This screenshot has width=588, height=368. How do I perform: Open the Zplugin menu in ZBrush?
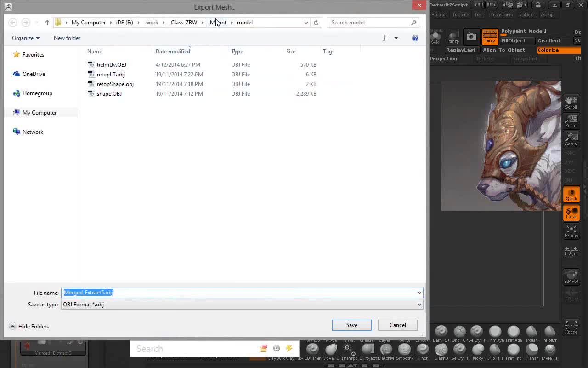pyautogui.click(x=526, y=15)
